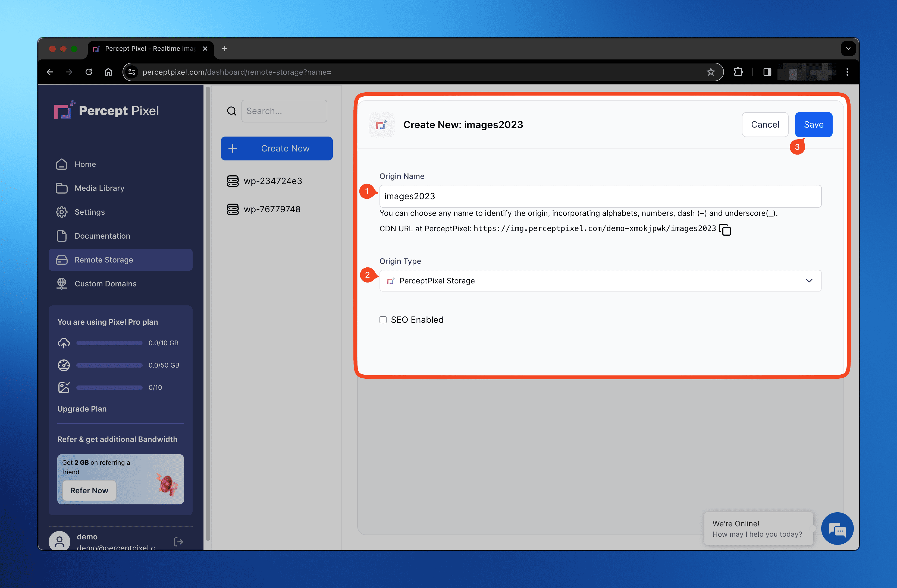This screenshot has height=588, width=897.
Task: Click the 0/10 usage progress bar
Action: (109, 387)
